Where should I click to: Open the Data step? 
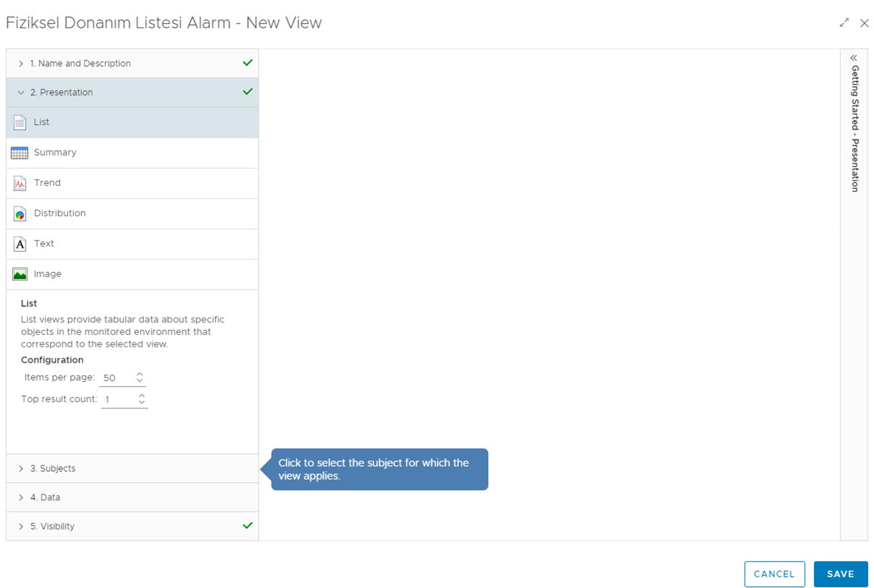pos(45,497)
